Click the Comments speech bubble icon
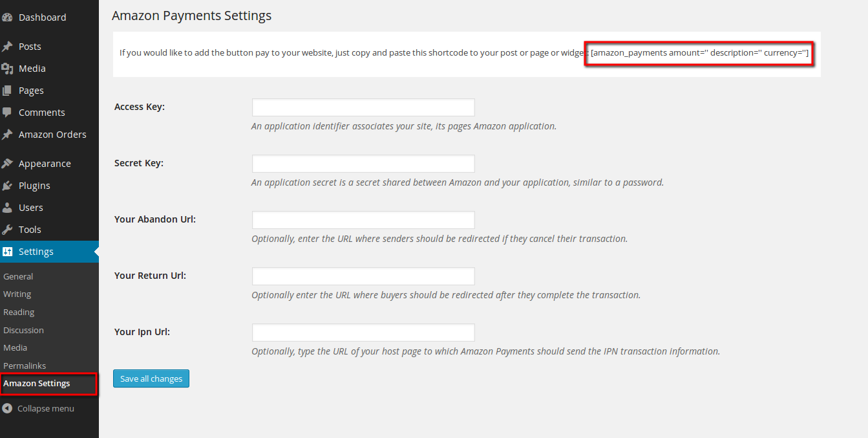This screenshot has height=438, width=868. 7,113
